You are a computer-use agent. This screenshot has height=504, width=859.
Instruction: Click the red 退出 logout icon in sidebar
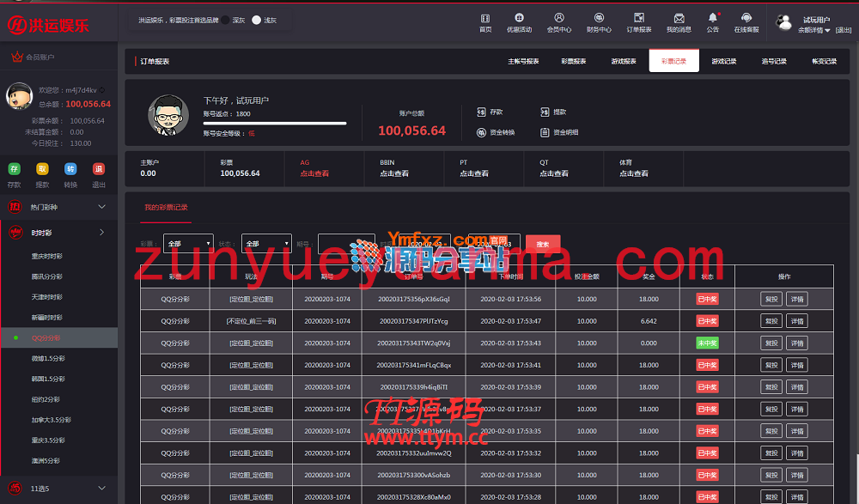tap(99, 169)
